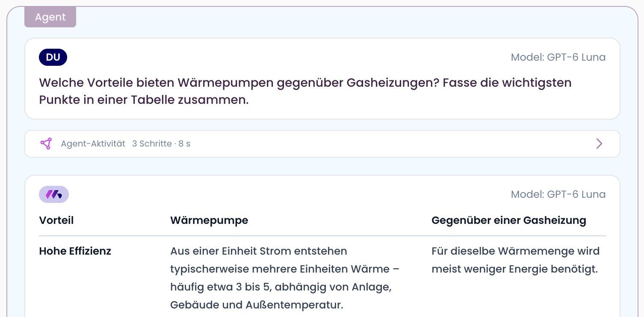Click the Agent tab label
The image size is (644, 317).
tap(50, 17)
